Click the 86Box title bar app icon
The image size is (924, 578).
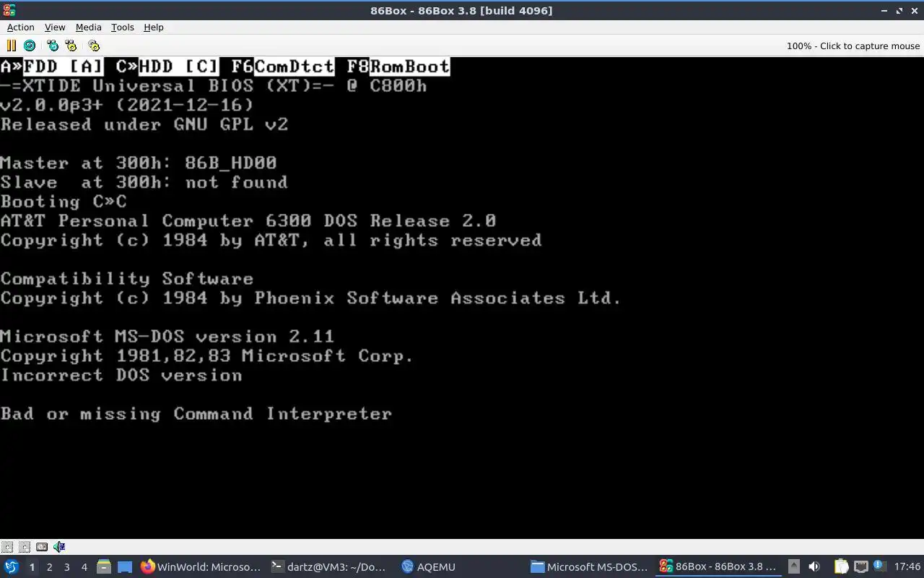tap(8, 10)
